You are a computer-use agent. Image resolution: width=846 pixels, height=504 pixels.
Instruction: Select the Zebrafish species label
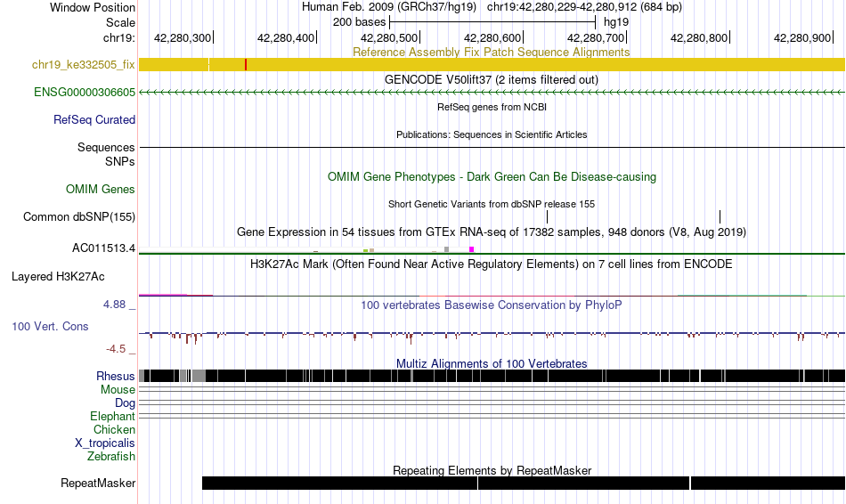111,457
